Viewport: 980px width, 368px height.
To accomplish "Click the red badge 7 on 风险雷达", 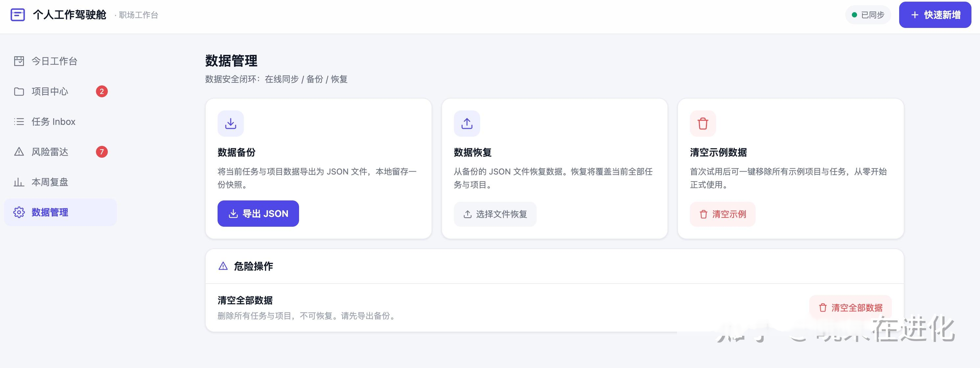I will coord(102,152).
